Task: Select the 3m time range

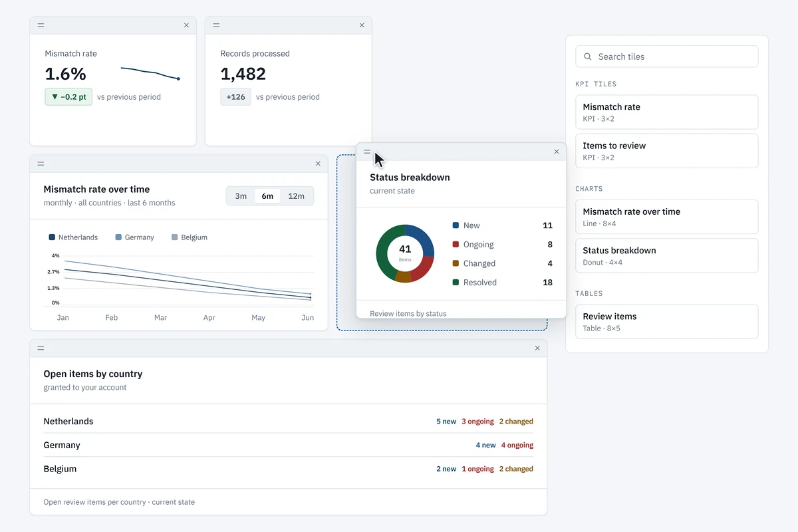Action: (241, 196)
